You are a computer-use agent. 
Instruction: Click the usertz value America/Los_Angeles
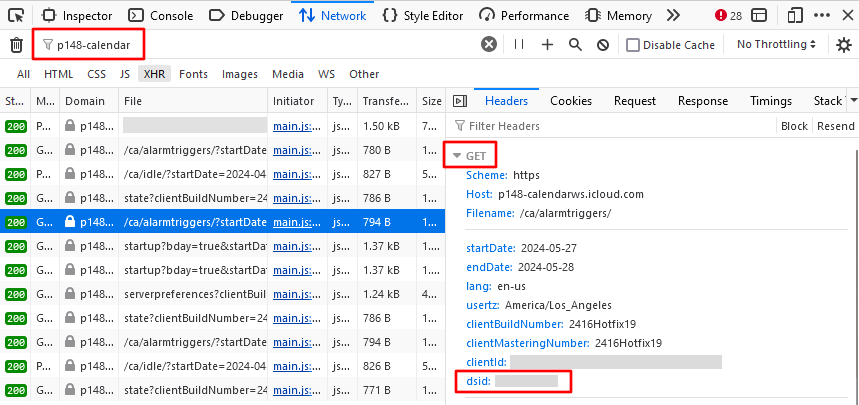558,305
